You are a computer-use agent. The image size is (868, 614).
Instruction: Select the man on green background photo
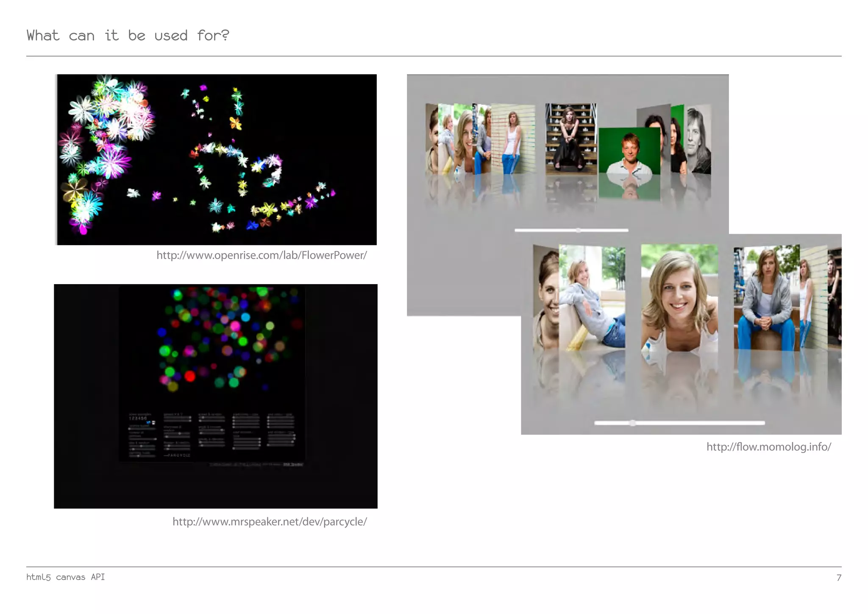(629, 151)
